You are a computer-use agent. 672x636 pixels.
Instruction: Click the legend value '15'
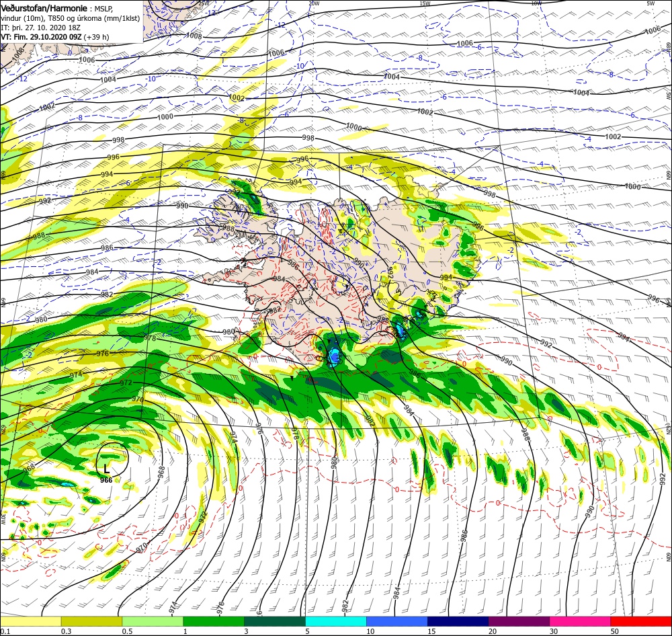coord(431,631)
